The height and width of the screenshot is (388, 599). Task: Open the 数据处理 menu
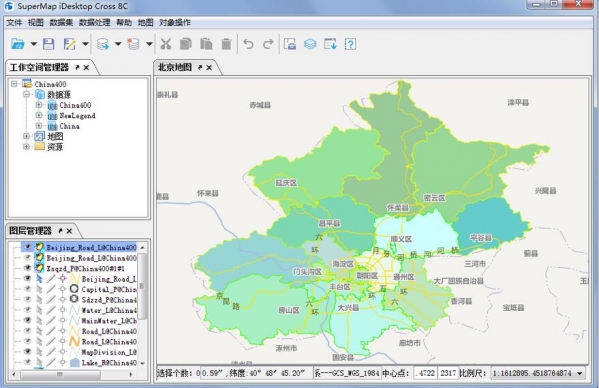point(94,23)
